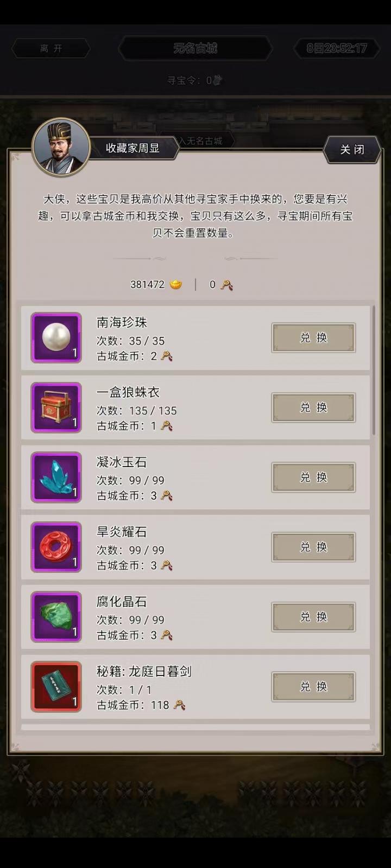Select the 凝冰玉石 blue crystal icon
The height and width of the screenshot is (868, 391).
[56, 477]
